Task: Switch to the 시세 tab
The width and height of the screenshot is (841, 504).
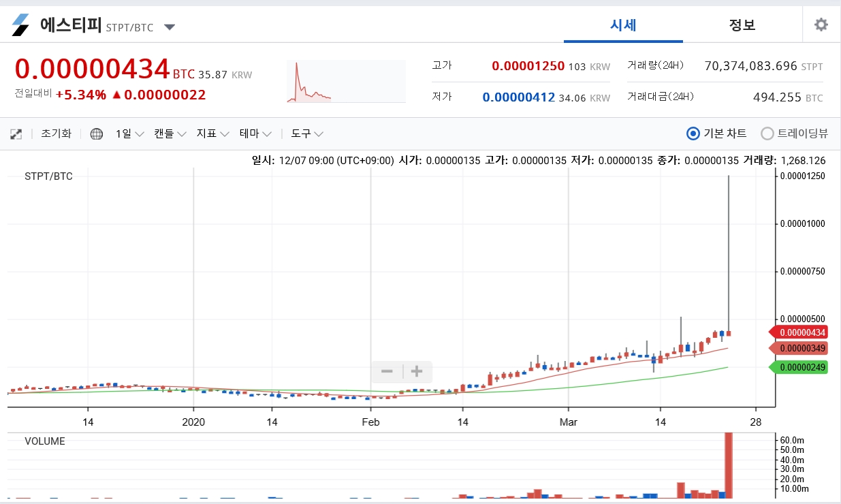Action: (x=623, y=25)
